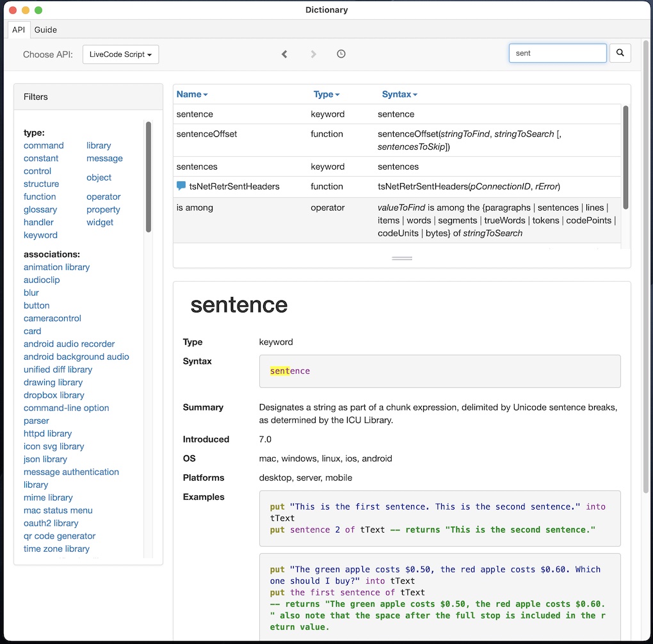Open the LiveCode Script API dropdown

[x=120, y=54]
